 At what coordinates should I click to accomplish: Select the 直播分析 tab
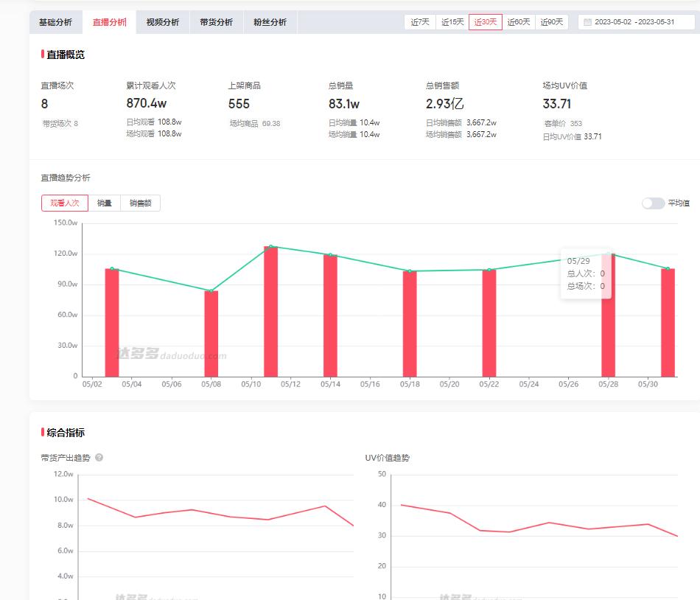click(x=109, y=22)
